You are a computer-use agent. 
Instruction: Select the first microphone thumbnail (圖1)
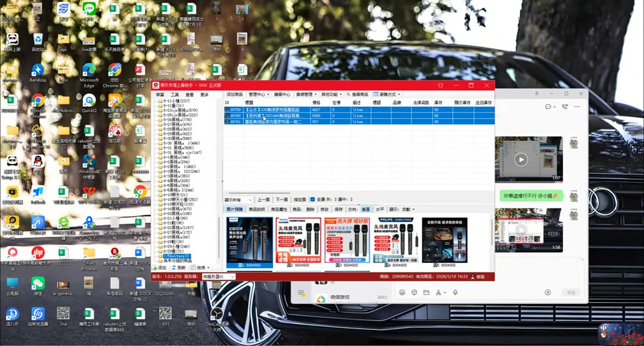tap(249, 242)
